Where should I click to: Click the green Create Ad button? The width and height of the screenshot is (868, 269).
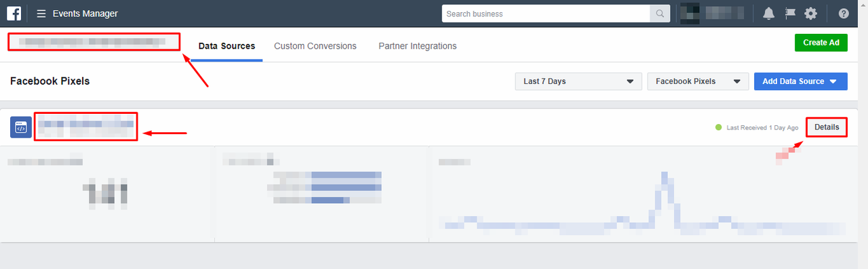tap(821, 42)
